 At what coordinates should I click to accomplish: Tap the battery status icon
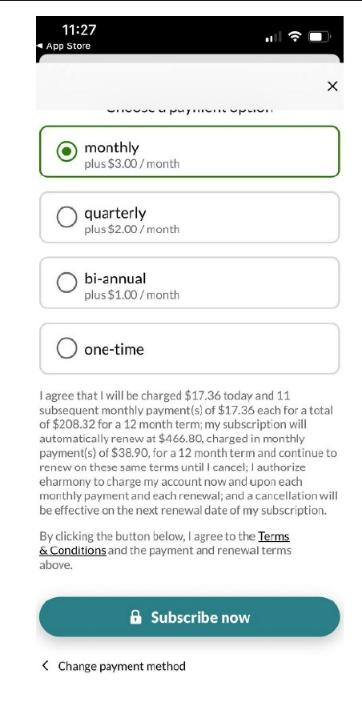point(319,37)
